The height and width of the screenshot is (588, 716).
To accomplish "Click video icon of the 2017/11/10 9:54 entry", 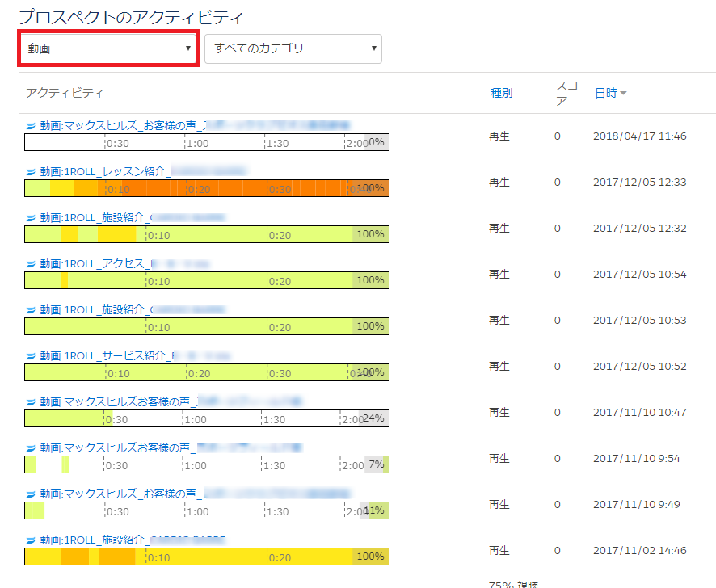I will 31,448.
